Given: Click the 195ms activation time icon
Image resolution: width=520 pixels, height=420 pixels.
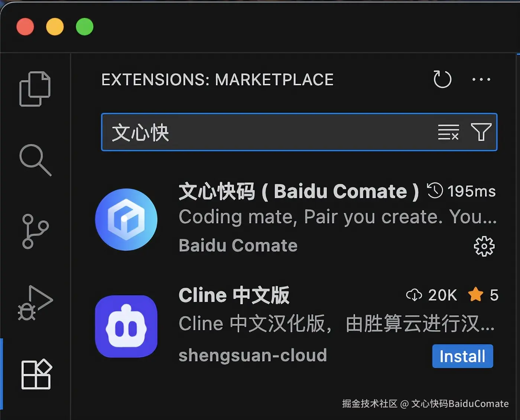Looking at the screenshot, I should click(x=435, y=191).
